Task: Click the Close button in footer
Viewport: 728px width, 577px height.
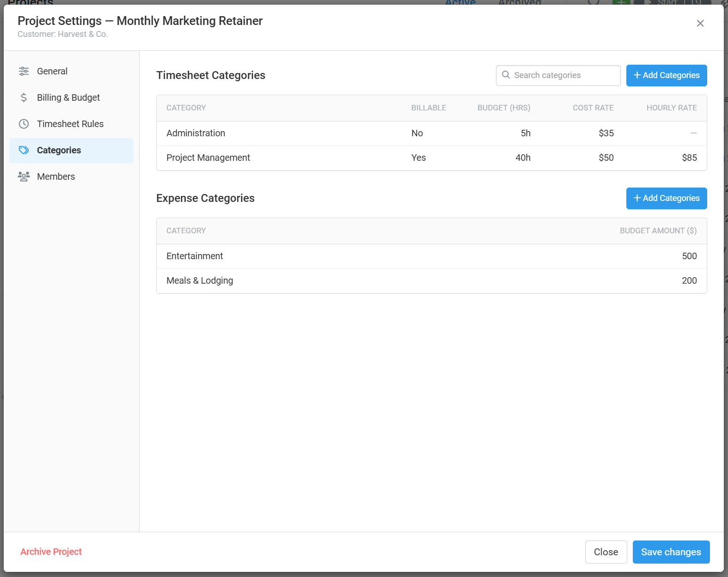Action: click(606, 552)
